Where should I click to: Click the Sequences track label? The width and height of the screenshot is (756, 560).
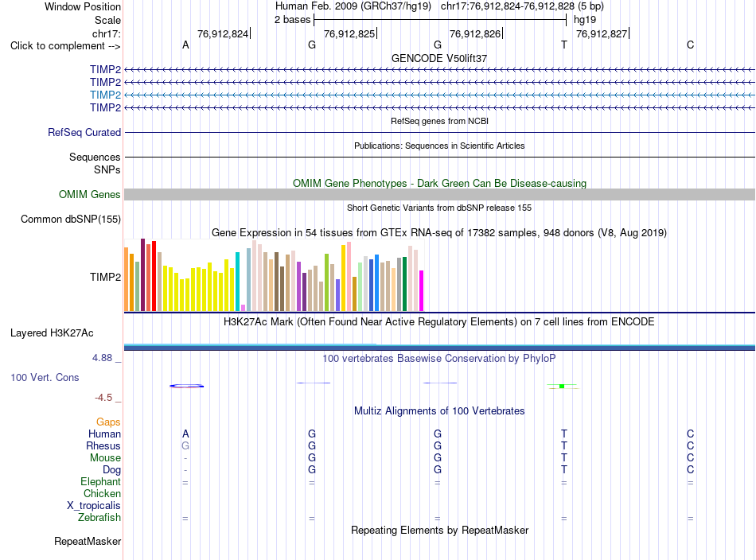[x=95, y=157]
